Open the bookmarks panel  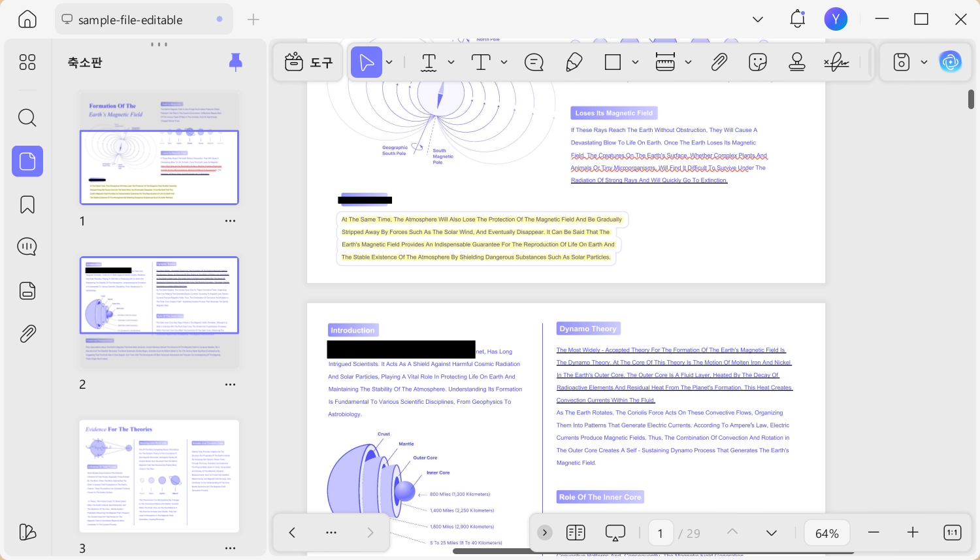click(27, 205)
